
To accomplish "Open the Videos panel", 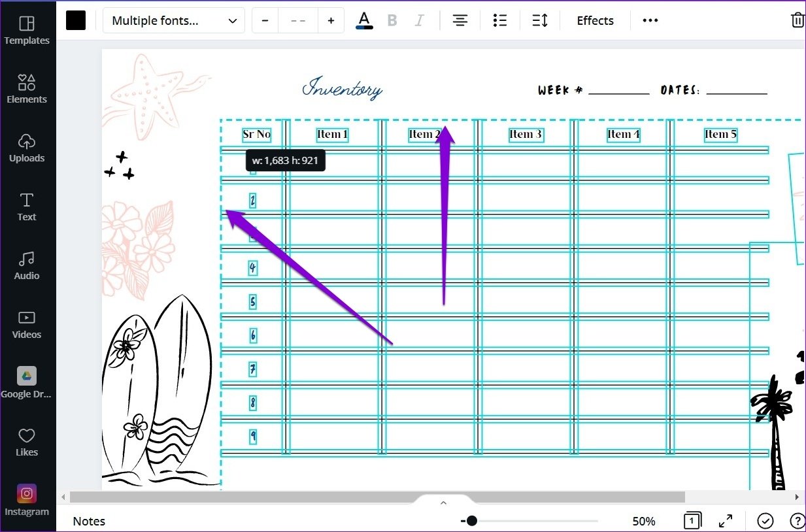I will [27, 324].
